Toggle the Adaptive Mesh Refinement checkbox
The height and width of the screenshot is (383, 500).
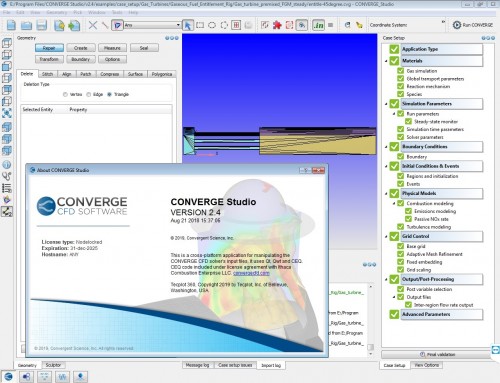[401, 254]
